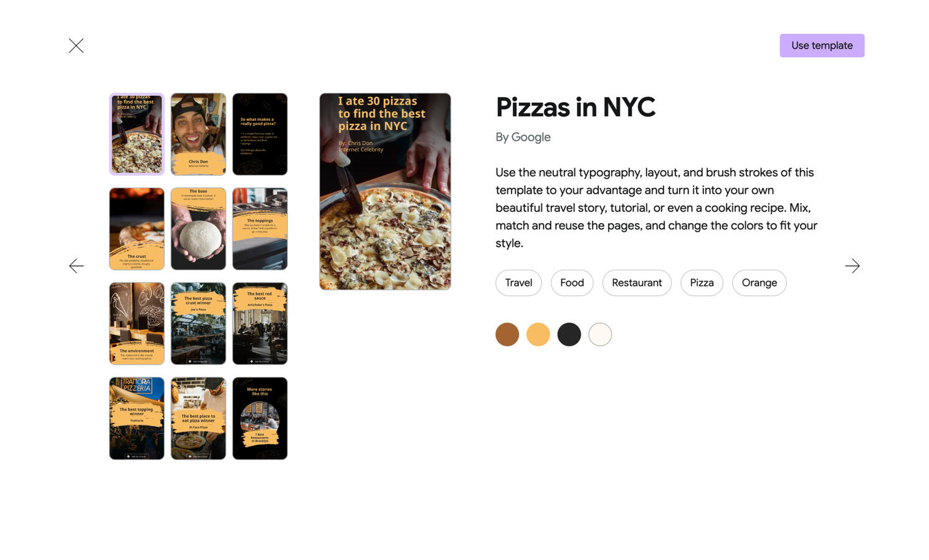The image size is (929, 560).
Task: Open 'So what makes a really good pizza?' thumbnail
Action: point(260,134)
